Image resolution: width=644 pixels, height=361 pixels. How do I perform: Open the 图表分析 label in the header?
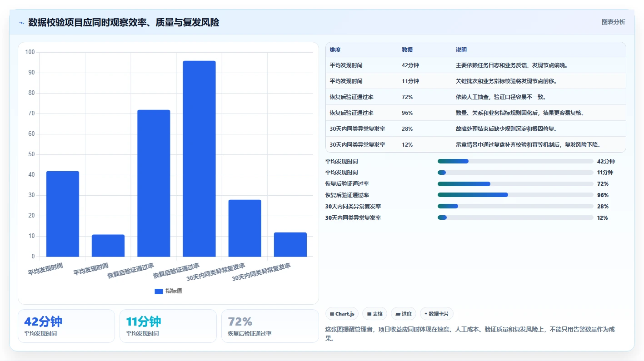pyautogui.click(x=613, y=22)
